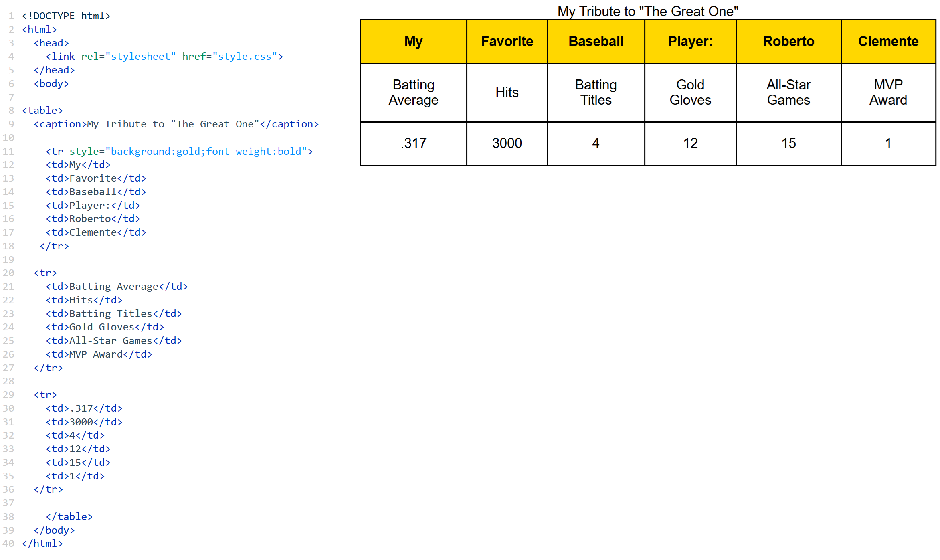Click the table caption text

tap(647, 11)
